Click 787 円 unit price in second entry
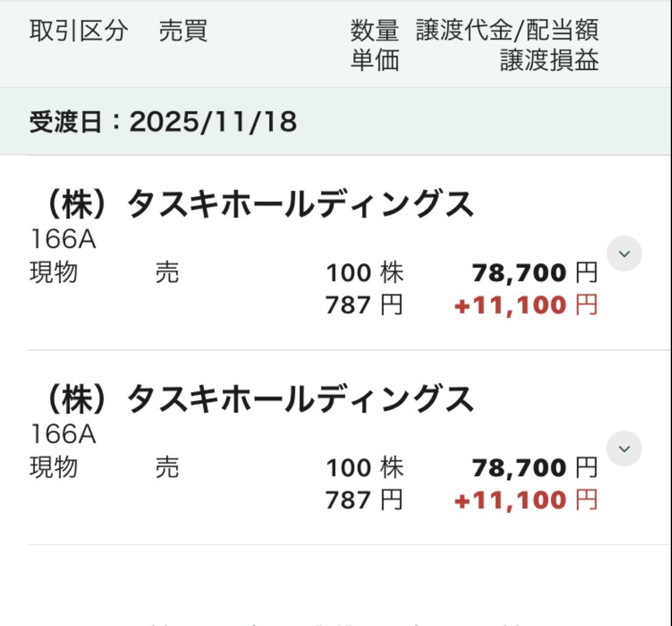This screenshot has width=672, height=626. [364, 500]
